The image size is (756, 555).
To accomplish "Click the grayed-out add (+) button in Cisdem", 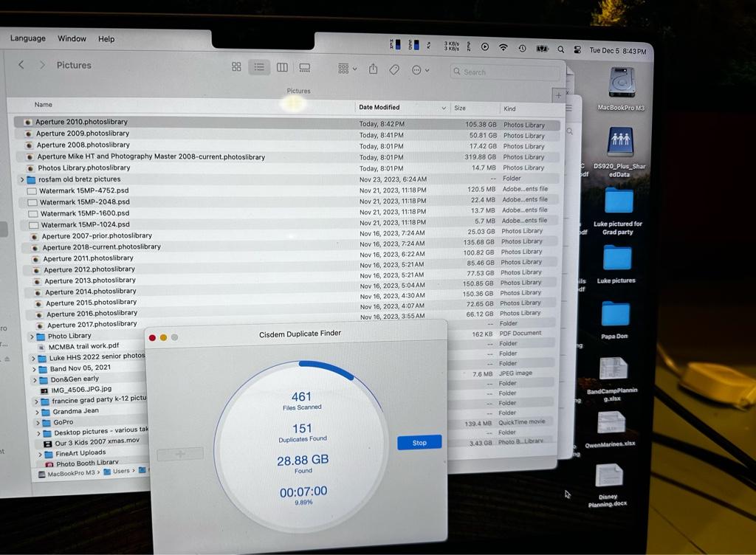I will click(x=180, y=454).
